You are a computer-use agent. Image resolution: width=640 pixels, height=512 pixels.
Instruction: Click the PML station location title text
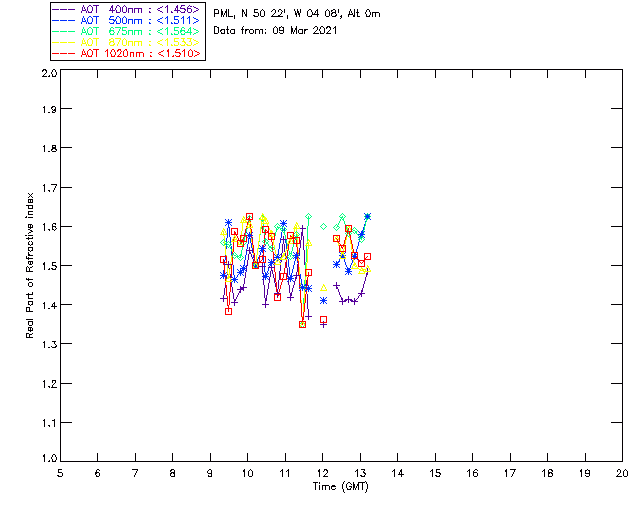click(297, 13)
